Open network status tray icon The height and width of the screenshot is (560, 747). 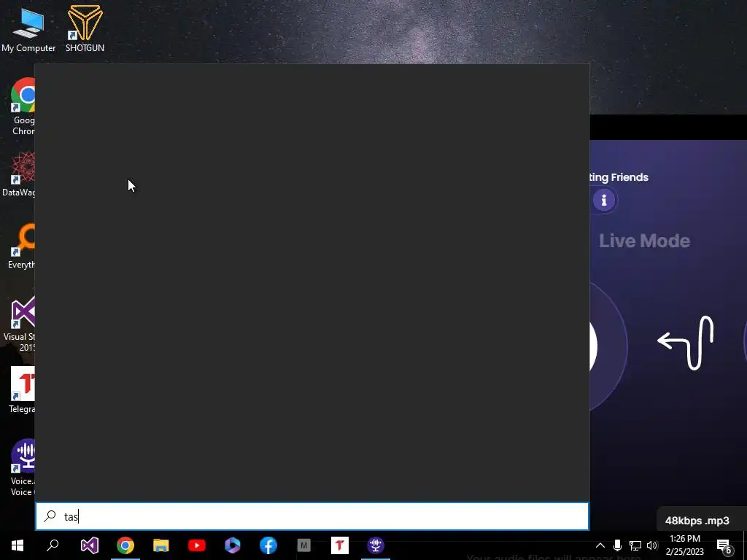(x=635, y=545)
